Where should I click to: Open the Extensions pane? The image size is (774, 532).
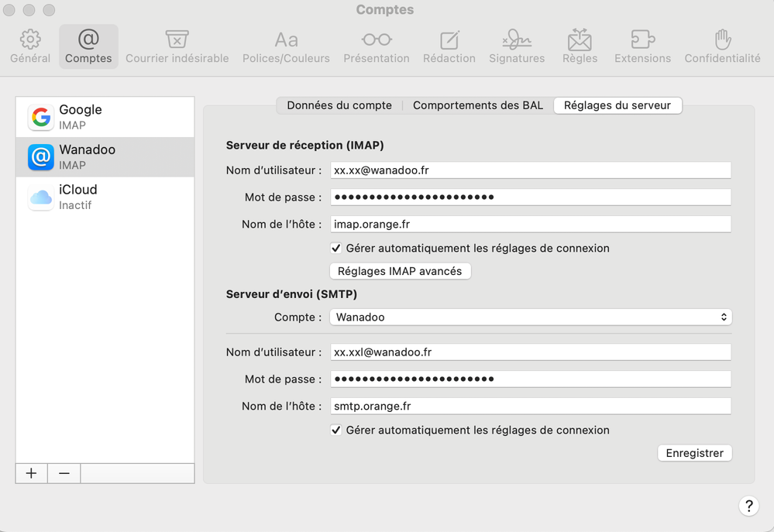(643, 47)
